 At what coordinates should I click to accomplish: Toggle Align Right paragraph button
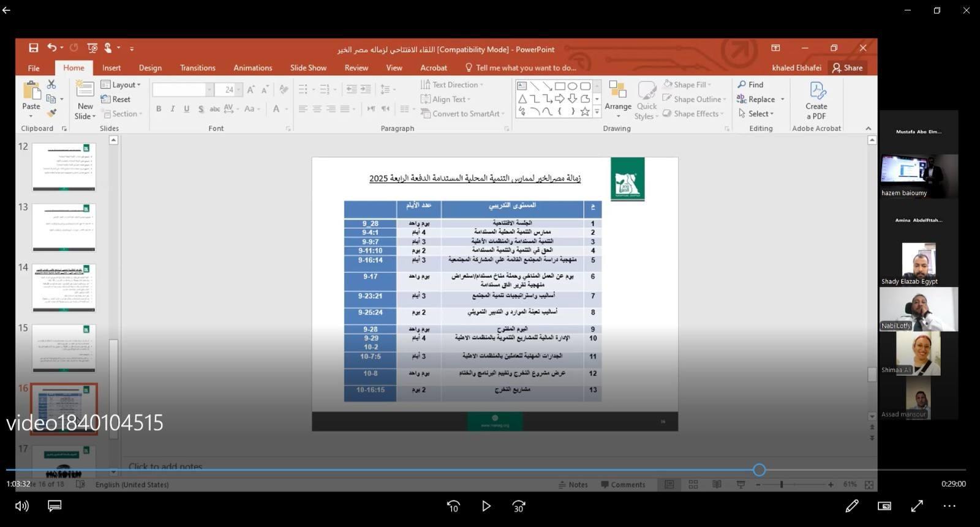point(331,109)
